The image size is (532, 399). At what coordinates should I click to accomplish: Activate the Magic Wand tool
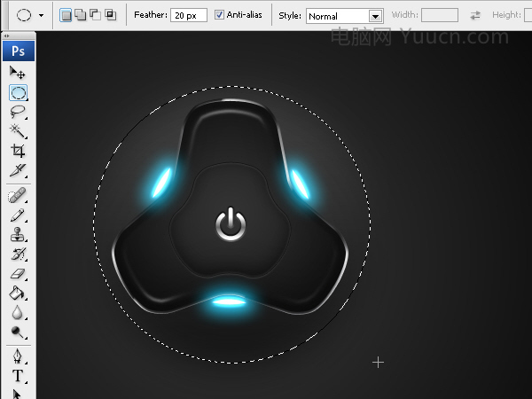pos(18,131)
